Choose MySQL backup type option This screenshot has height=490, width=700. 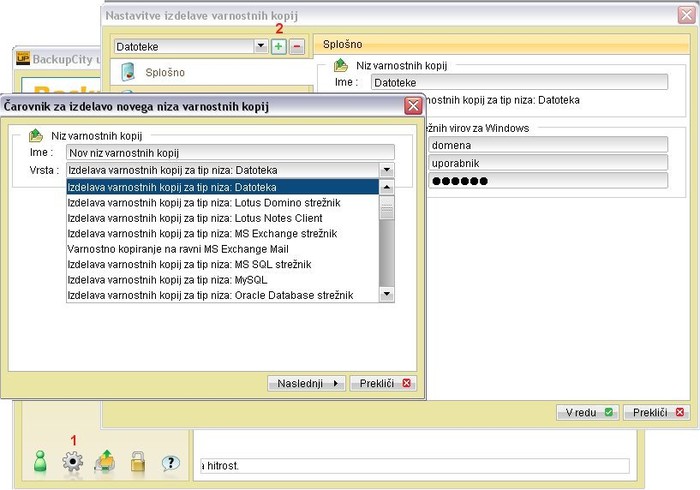pos(222,280)
